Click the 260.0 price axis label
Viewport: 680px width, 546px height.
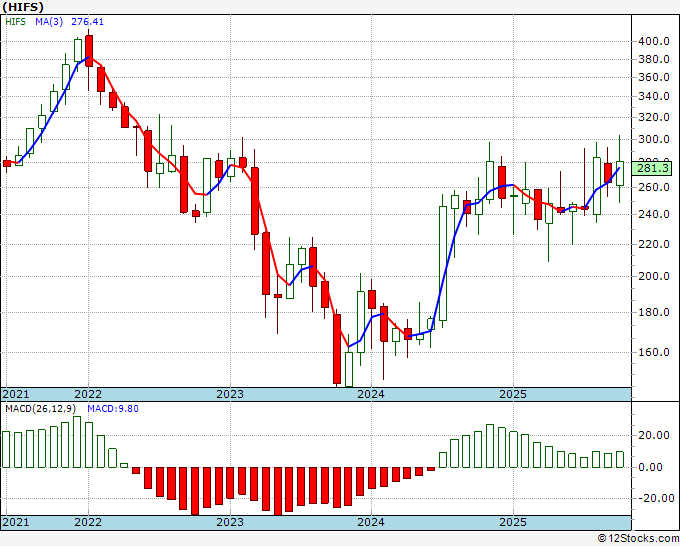click(654, 187)
